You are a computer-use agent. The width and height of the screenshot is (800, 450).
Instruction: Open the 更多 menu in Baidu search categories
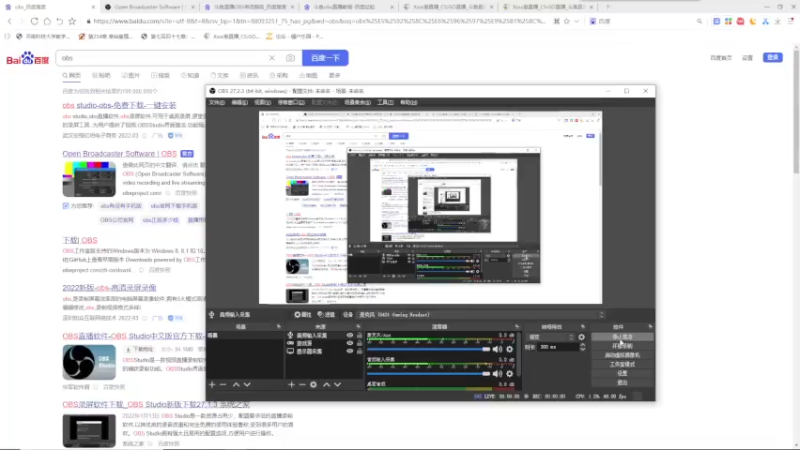(x=334, y=76)
